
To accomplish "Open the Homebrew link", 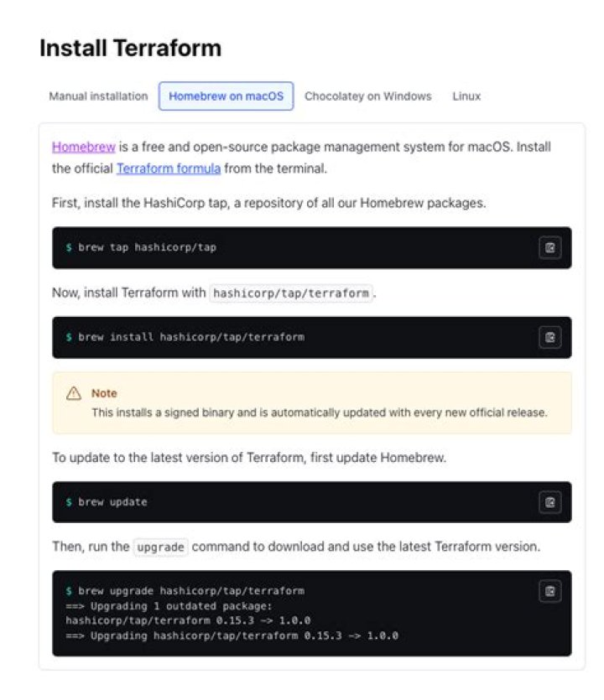I will tap(83, 147).
